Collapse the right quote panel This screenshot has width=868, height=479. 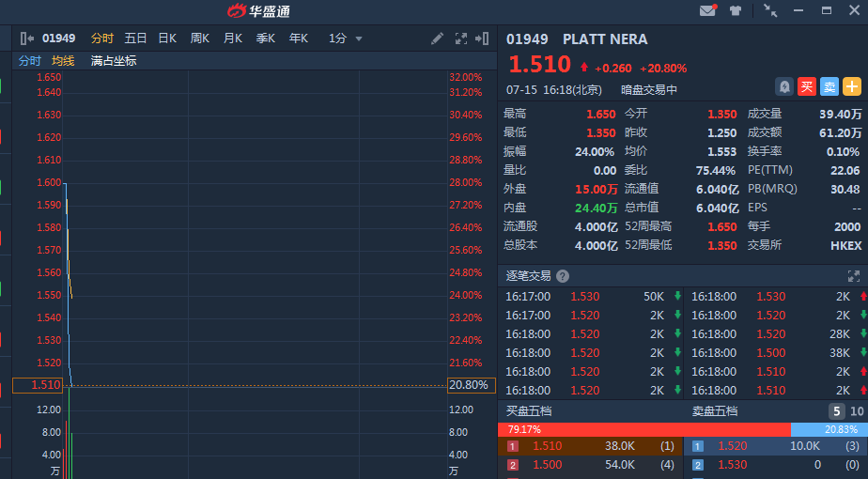[482, 39]
